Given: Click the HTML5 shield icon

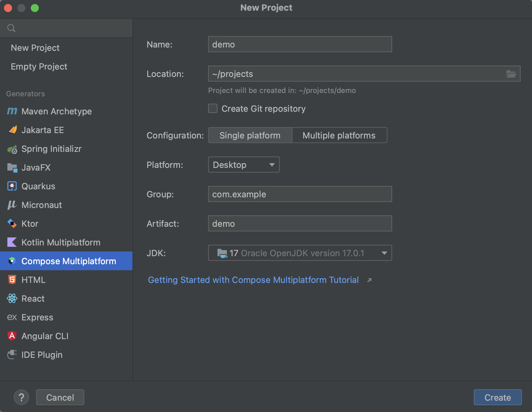Looking at the screenshot, I should 12,280.
